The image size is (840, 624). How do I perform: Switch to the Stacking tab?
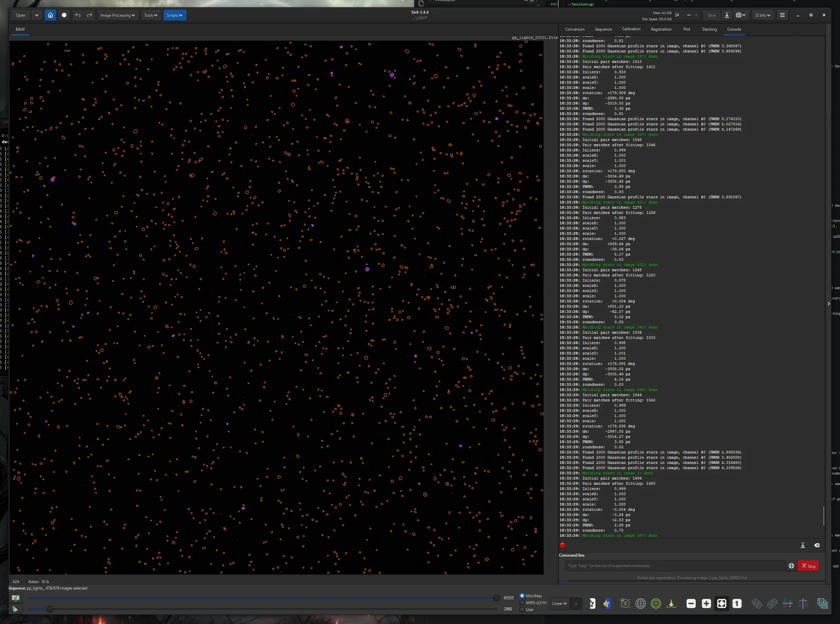[709, 29]
